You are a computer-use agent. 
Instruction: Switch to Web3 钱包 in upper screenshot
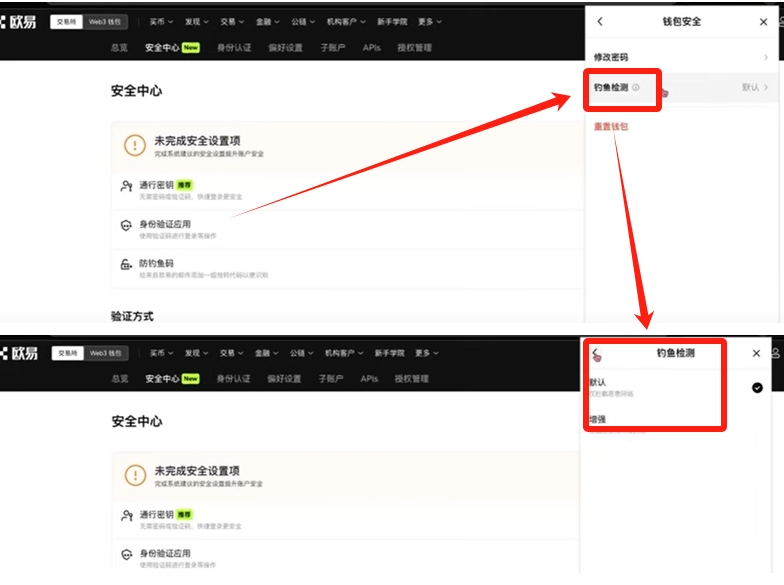(x=104, y=22)
